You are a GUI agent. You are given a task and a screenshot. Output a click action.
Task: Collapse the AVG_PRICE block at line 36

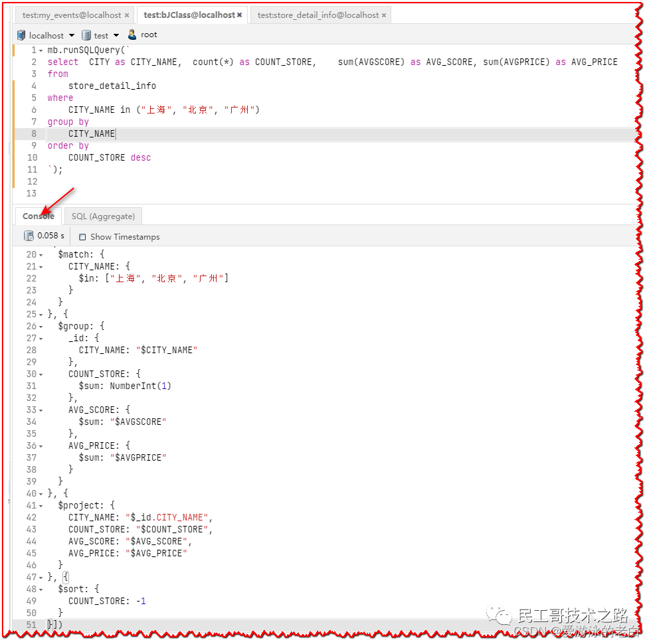pyautogui.click(x=41, y=447)
